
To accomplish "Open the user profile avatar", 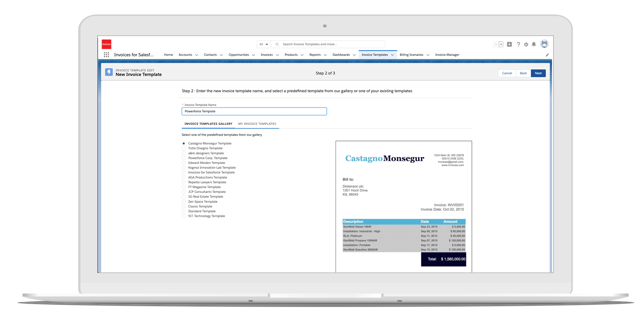I will [x=544, y=44].
